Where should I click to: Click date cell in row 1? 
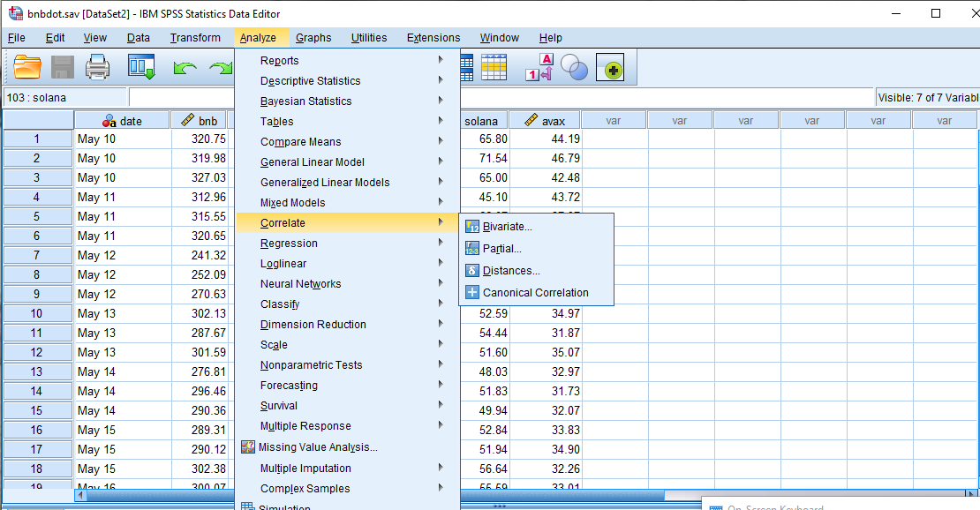pos(123,139)
